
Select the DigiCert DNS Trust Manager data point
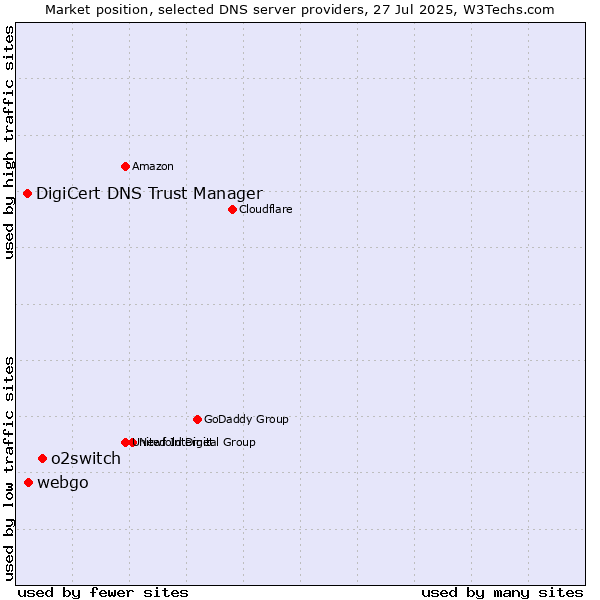click(27, 194)
